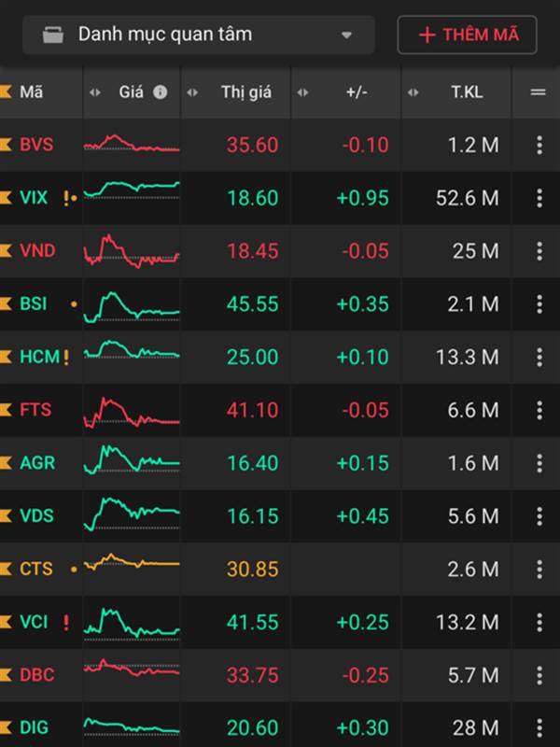Open the DIG stock symbol
Viewport: 560px width, 747px height.
34,728
